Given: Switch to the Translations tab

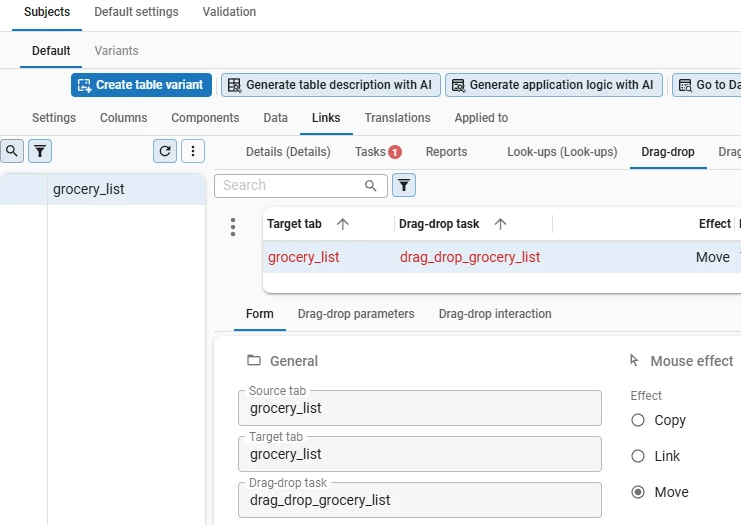Looking at the screenshot, I should 397,118.
